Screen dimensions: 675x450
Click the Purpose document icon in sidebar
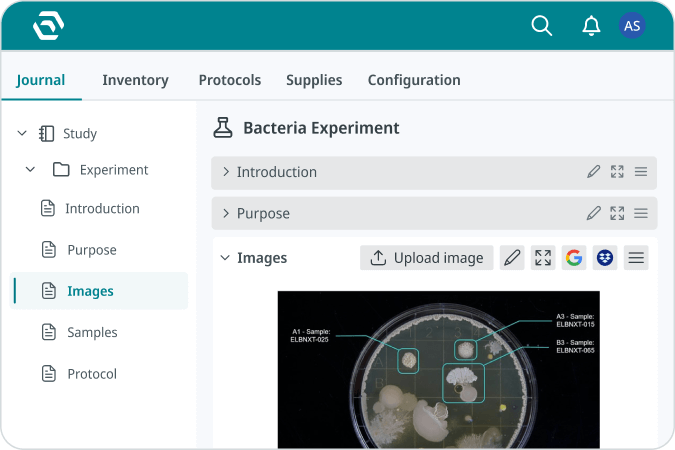coord(49,250)
